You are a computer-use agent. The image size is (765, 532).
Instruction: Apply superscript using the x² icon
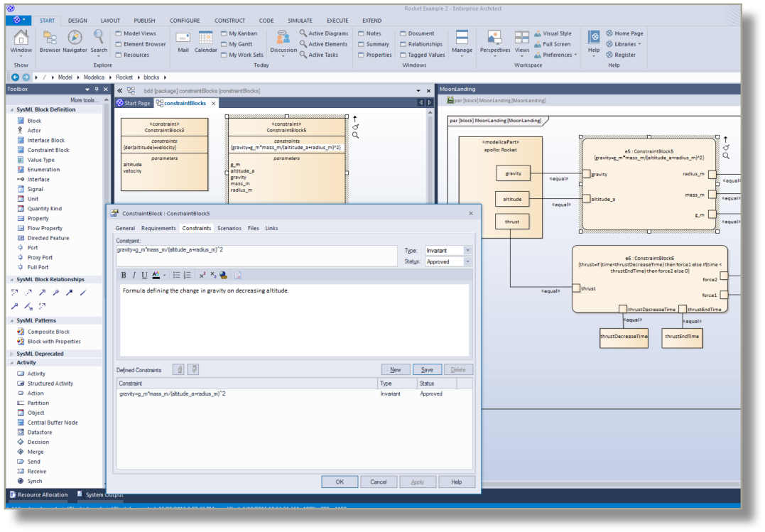coord(202,275)
